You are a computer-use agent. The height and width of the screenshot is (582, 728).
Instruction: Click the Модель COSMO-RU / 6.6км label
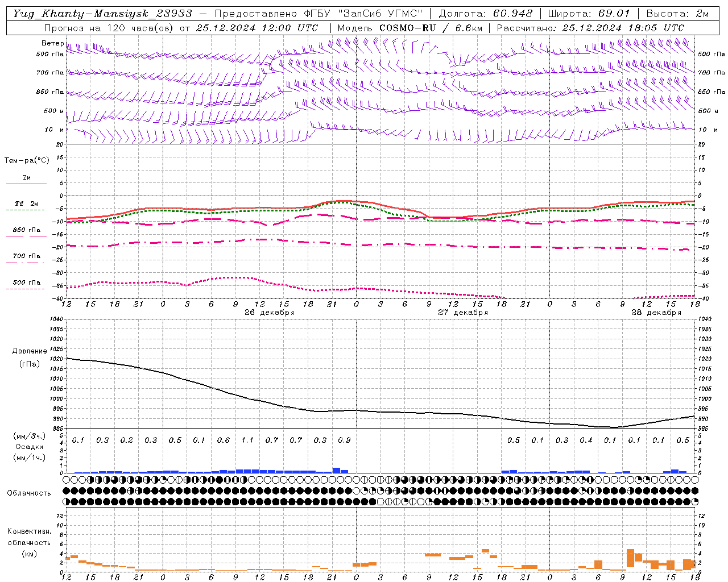pyautogui.click(x=409, y=28)
